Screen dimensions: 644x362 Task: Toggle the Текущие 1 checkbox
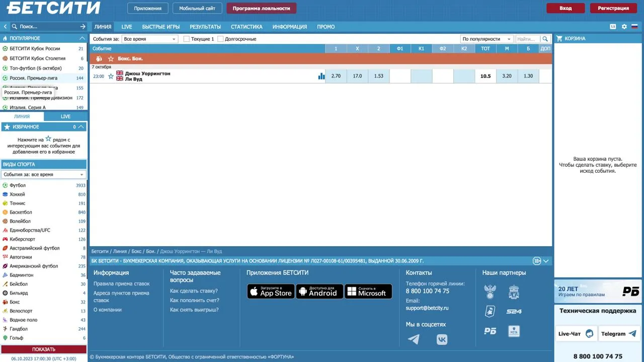pyautogui.click(x=187, y=39)
